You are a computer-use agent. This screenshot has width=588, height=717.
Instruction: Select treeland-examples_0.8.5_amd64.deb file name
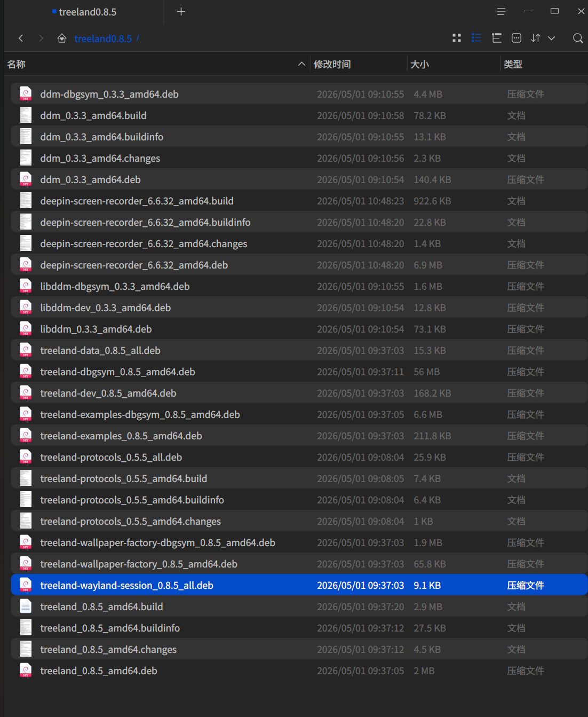tap(121, 436)
